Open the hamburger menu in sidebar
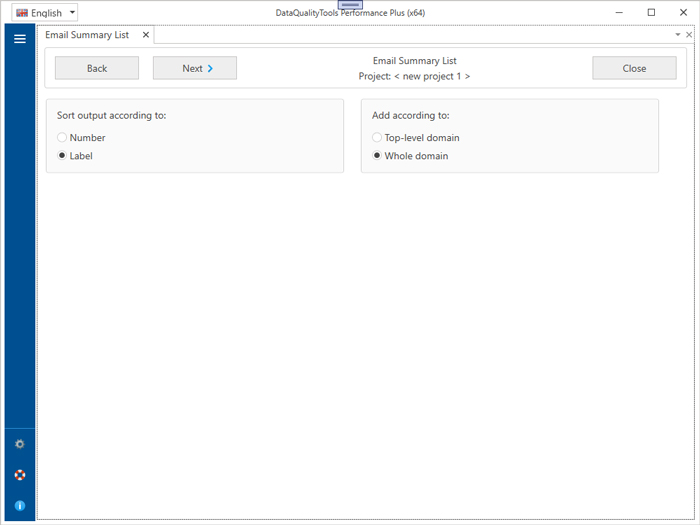 (x=19, y=39)
